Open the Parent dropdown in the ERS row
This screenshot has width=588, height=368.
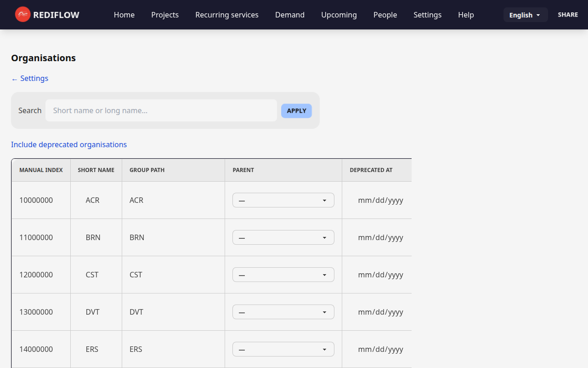coord(283,349)
